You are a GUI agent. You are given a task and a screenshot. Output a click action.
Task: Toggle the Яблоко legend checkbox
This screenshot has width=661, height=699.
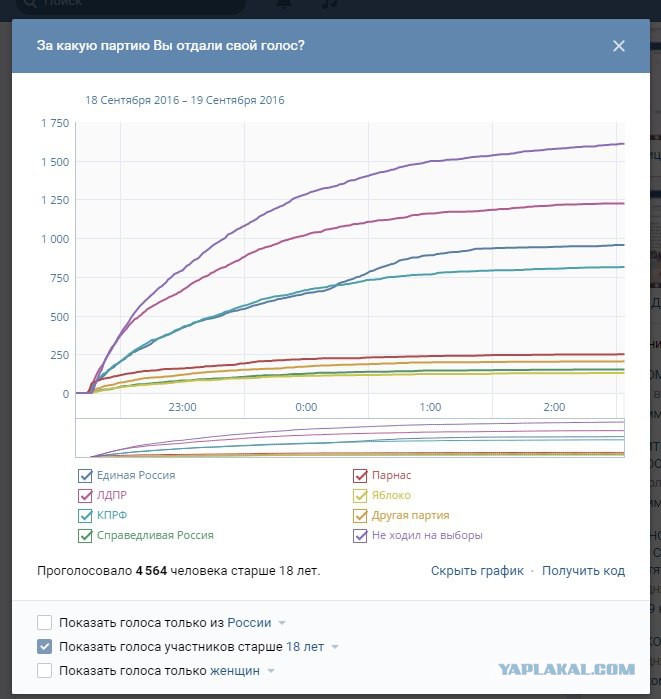click(360, 496)
